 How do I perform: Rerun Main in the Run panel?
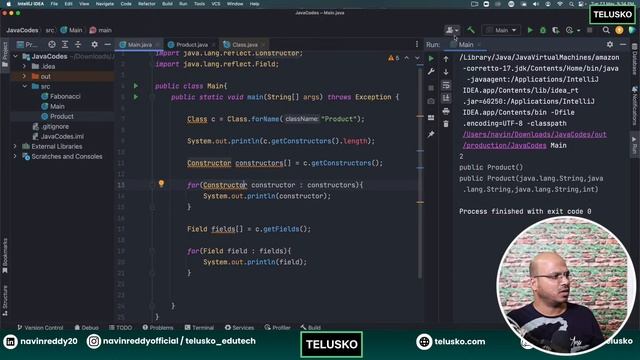pos(431,59)
